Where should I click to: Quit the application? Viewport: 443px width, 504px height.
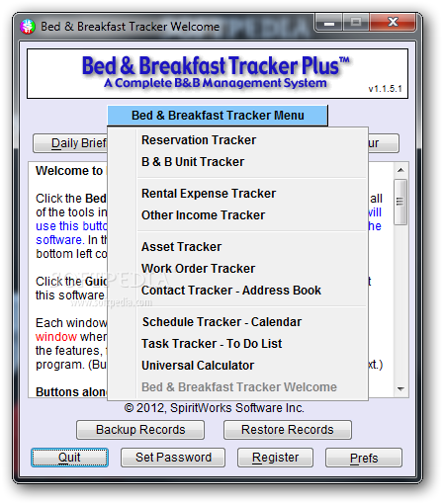(x=69, y=458)
